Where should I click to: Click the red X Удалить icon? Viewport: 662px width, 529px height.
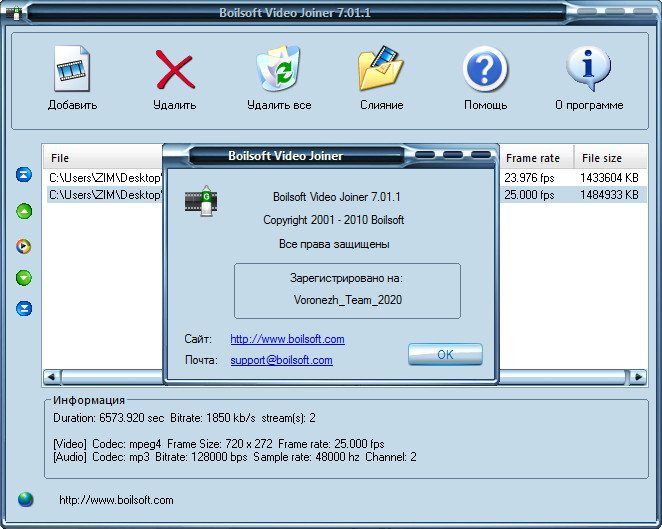coord(175,70)
